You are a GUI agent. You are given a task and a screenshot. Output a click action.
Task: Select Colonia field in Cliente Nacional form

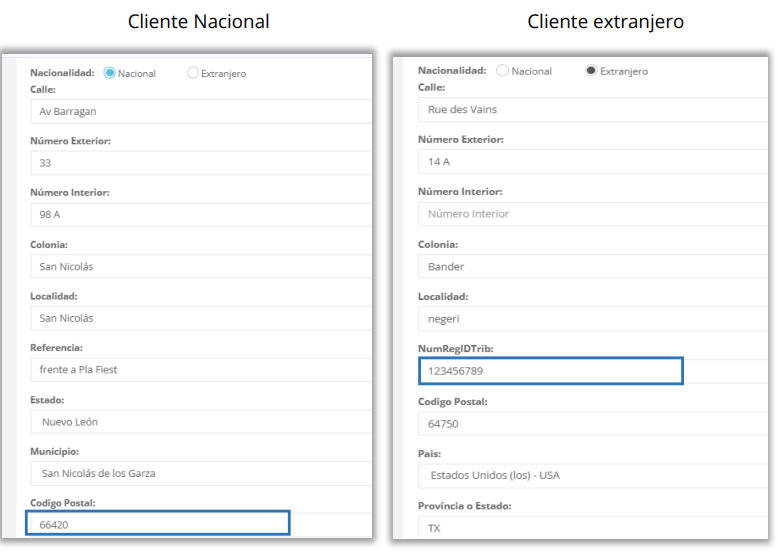tap(200, 267)
